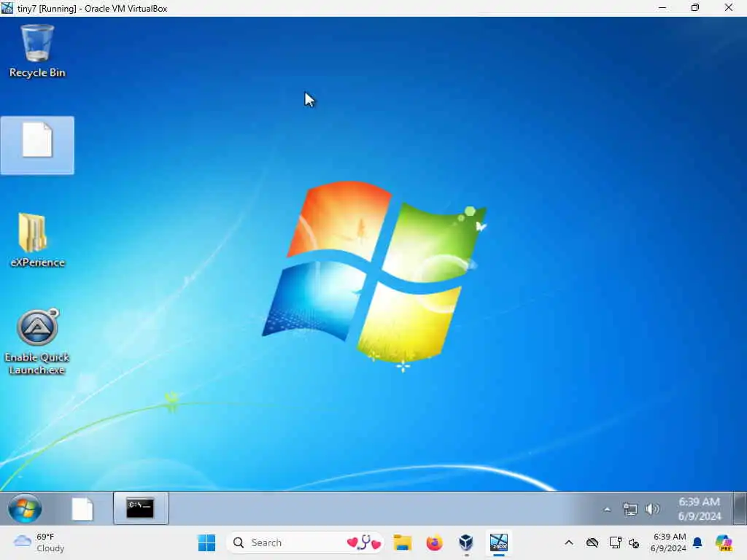Open the notification bell in host tray
The image size is (747, 560).
[x=697, y=542]
